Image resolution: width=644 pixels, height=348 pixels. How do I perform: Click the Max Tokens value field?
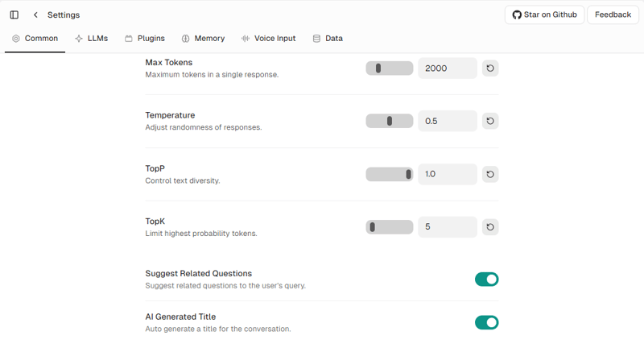[448, 68]
